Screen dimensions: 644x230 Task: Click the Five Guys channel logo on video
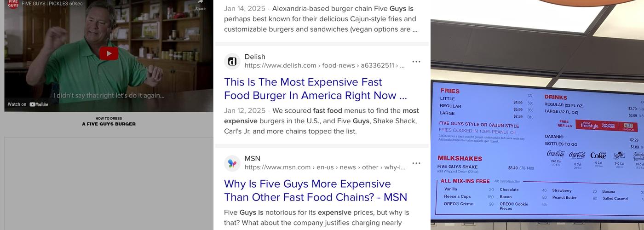[13, 4]
